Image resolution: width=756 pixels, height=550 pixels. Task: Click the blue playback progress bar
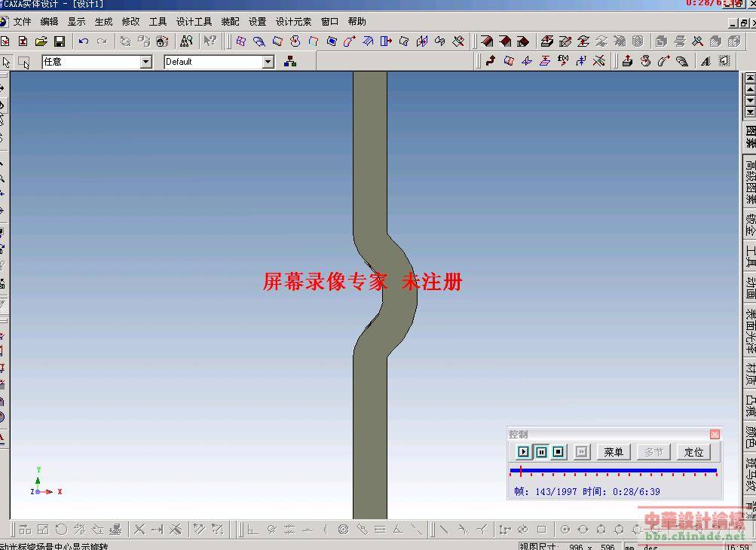coord(612,471)
